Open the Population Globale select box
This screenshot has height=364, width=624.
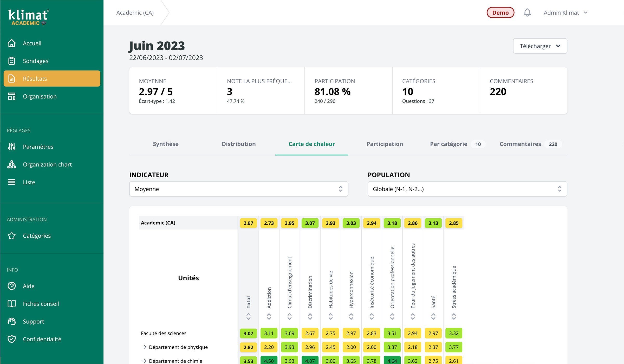[467, 189]
